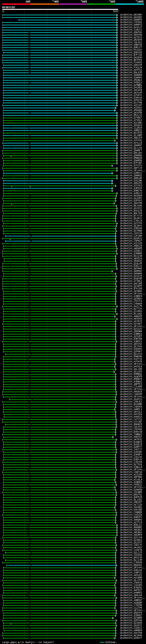Viewport: 146px width, 644px height.
Task: Select the UniRef100_Q2SN85 entry
Action: pyautogui.click(x=131, y=618)
